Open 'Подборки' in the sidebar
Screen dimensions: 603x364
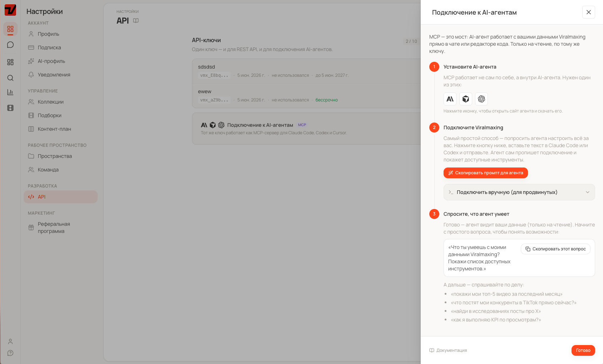pyautogui.click(x=60, y=115)
